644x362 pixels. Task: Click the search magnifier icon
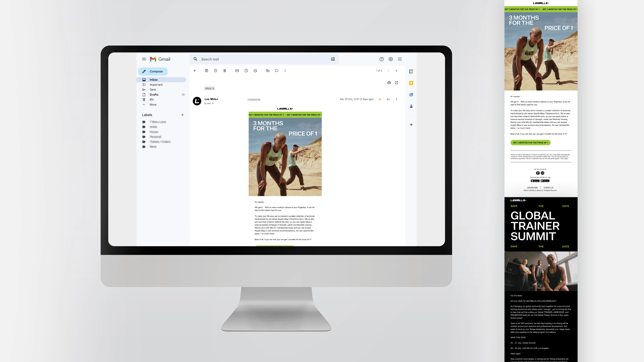[196, 59]
